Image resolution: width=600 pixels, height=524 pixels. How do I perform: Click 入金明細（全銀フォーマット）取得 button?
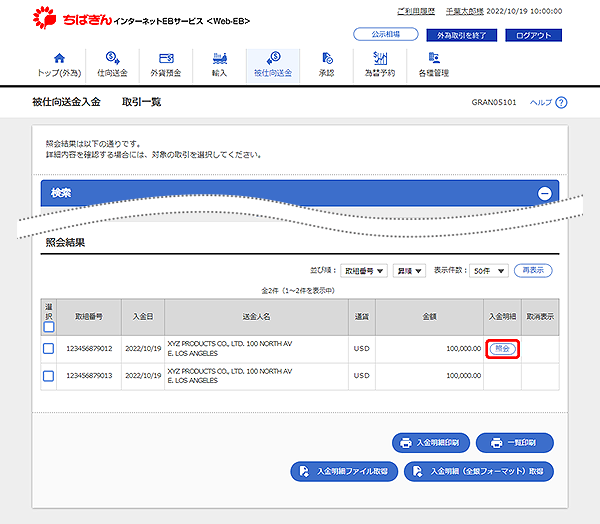point(479,471)
